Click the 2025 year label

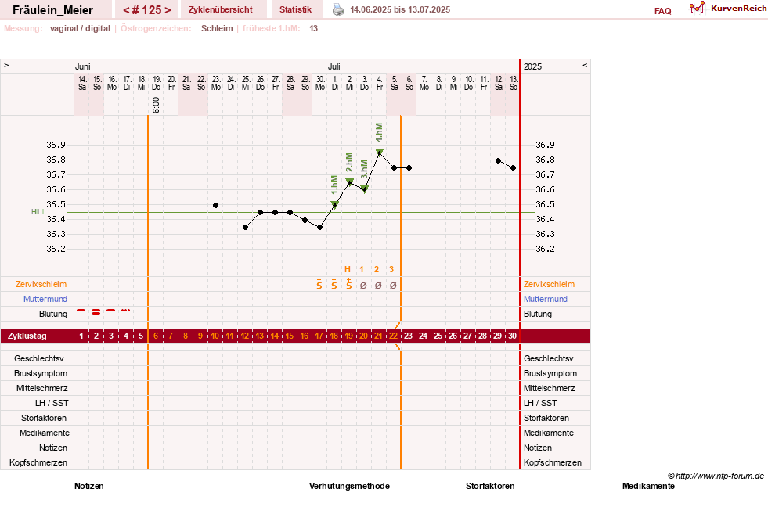pos(532,66)
